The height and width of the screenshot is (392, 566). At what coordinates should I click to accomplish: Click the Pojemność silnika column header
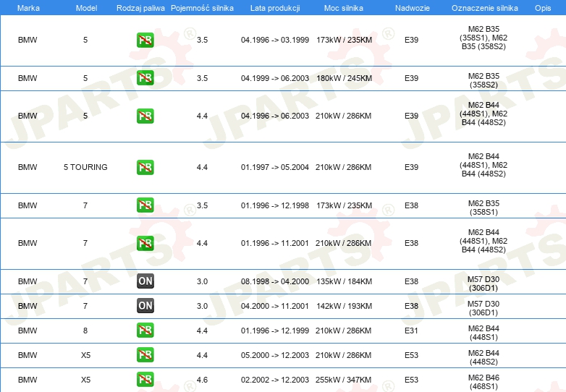click(202, 8)
